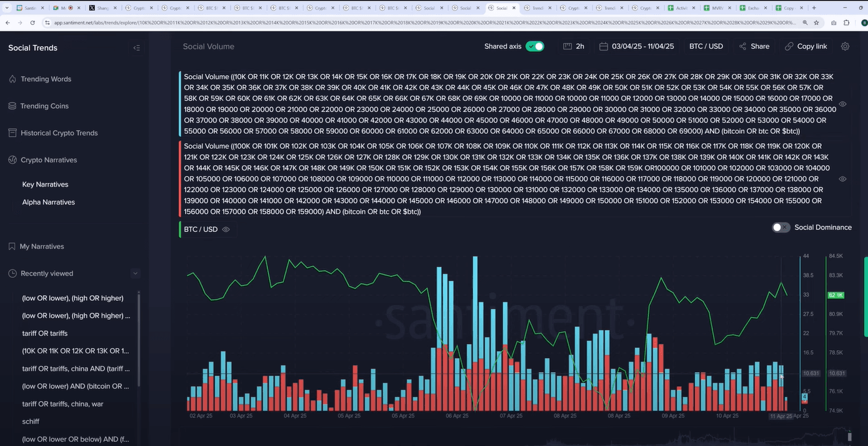This screenshot has width=868, height=446.
Task: Collapse the Recently viewed list
Action: [x=135, y=273]
